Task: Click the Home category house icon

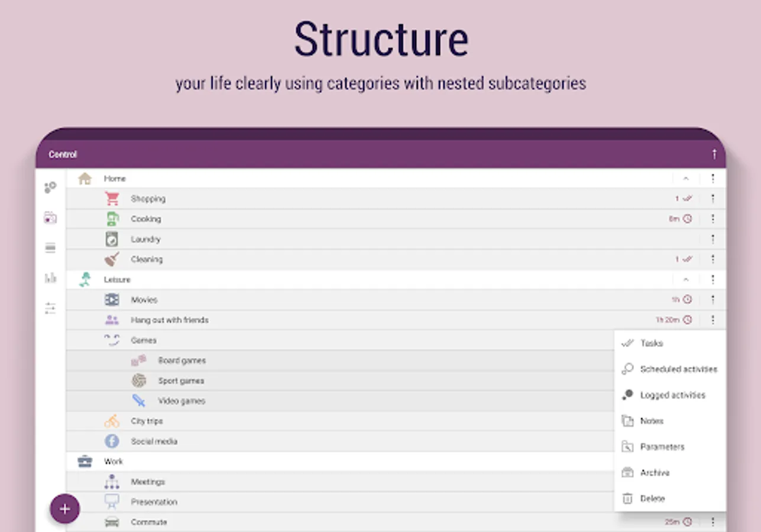Action: [85, 179]
